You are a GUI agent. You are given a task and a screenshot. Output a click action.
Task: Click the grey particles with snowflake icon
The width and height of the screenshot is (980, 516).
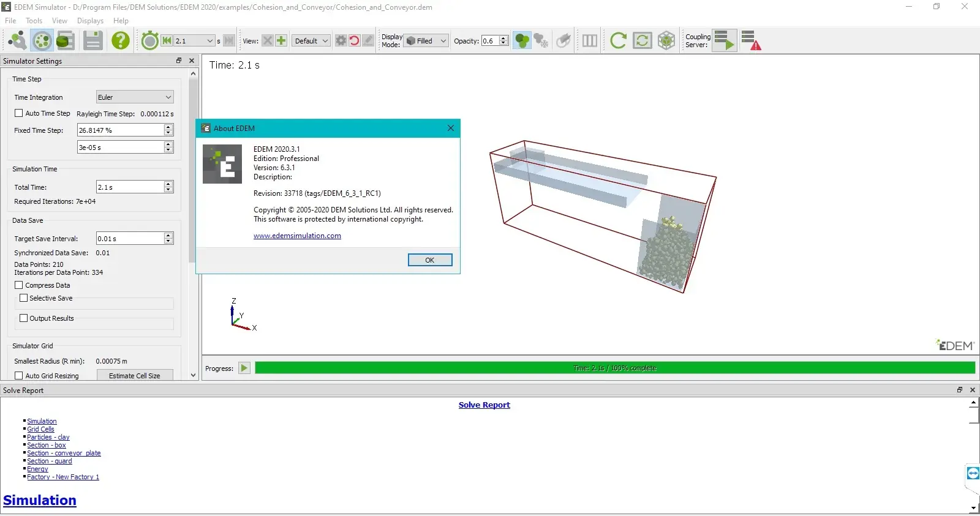pyautogui.click(x=541, y=41)
